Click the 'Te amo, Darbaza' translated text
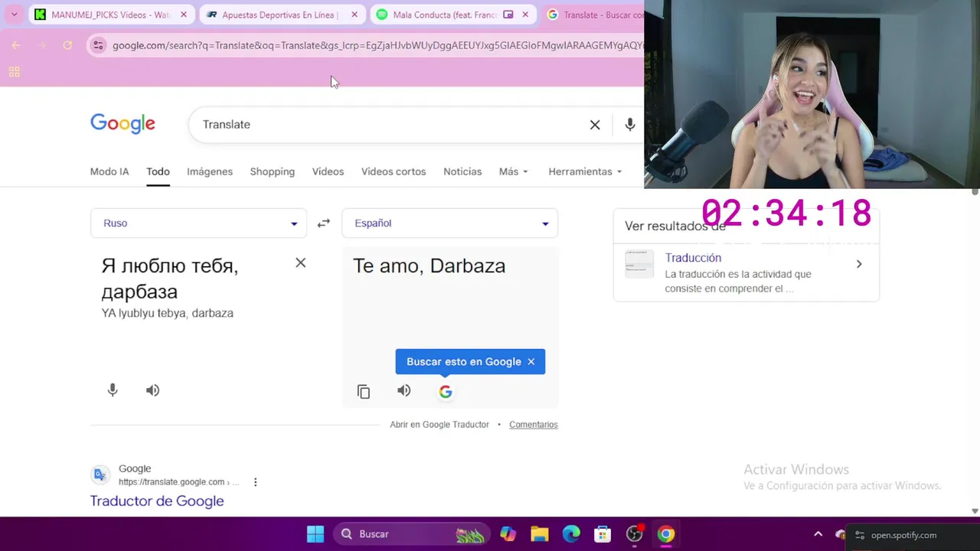This screenshot has width=980, height=551. coord(429,266)
